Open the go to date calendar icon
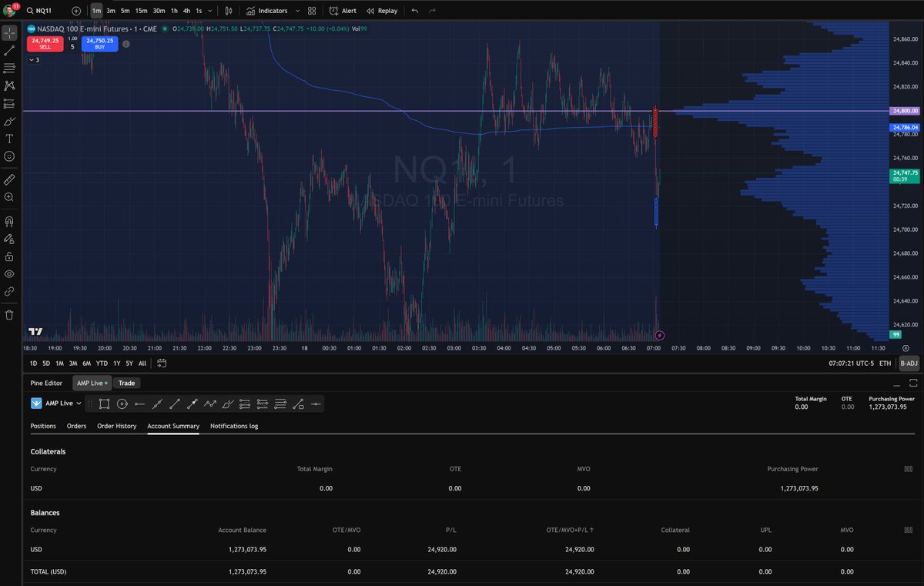The image size is (924, 586). [162, 363]
